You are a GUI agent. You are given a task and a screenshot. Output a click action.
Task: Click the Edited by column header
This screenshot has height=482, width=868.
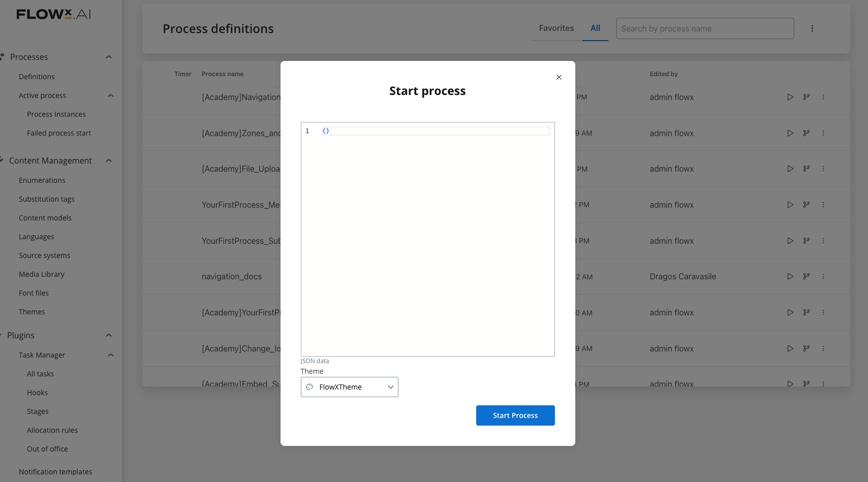(664, 74)
